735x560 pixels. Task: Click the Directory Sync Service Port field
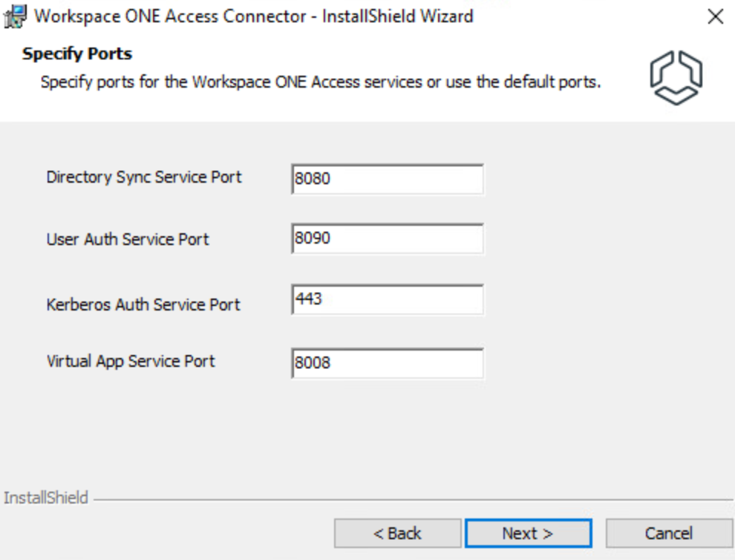(388, 180)
